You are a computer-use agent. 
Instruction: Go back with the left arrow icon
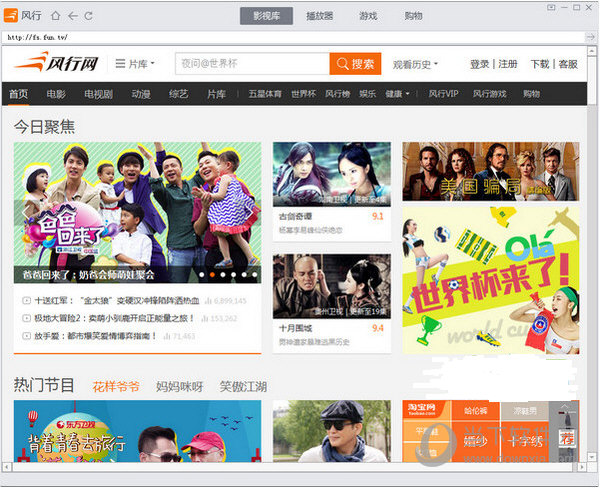[x=72, y=16]
